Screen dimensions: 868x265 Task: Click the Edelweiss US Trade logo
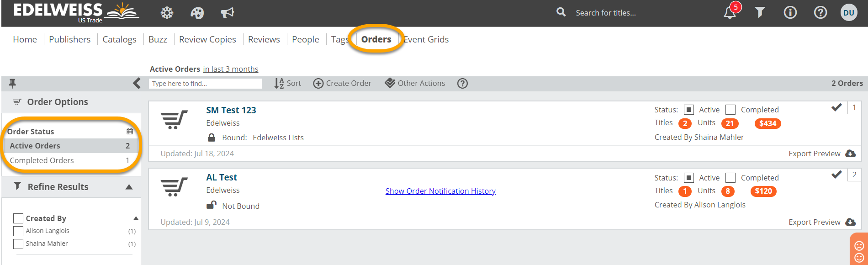[76, 12]
